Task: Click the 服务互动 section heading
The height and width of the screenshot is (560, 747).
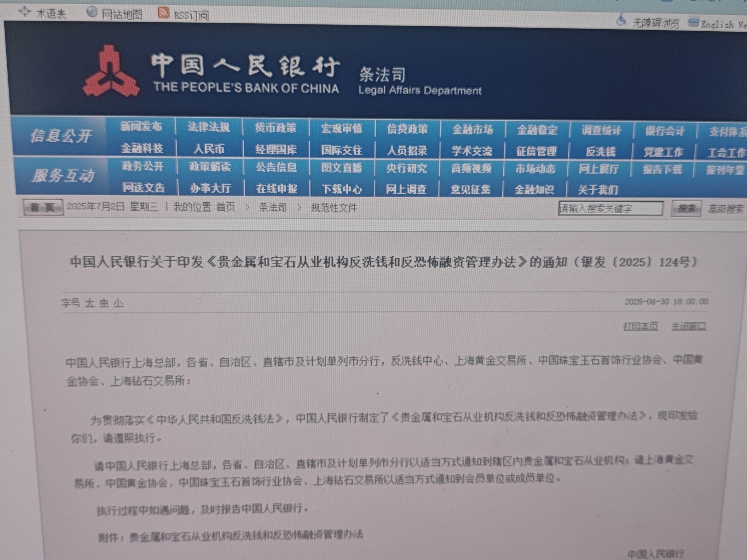Action: 63,176
